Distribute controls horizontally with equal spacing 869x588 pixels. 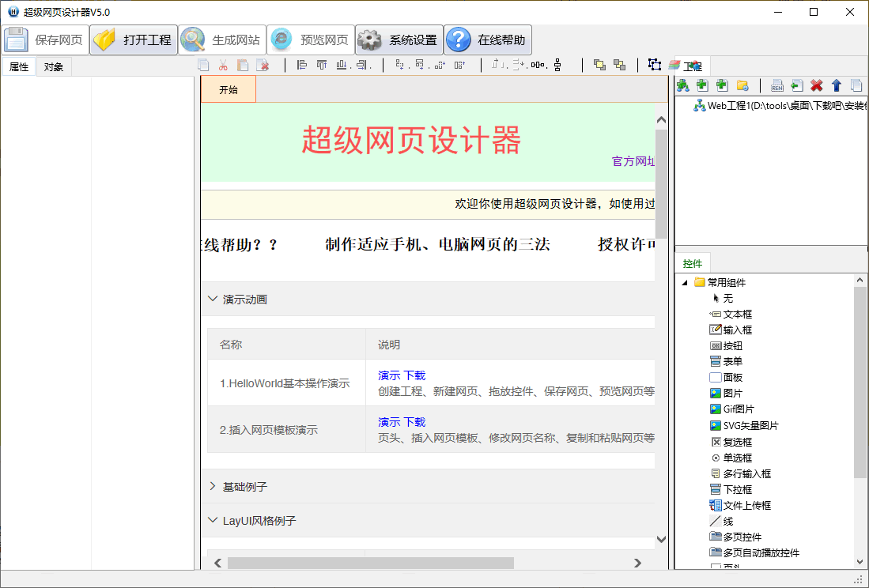point(538,66)
